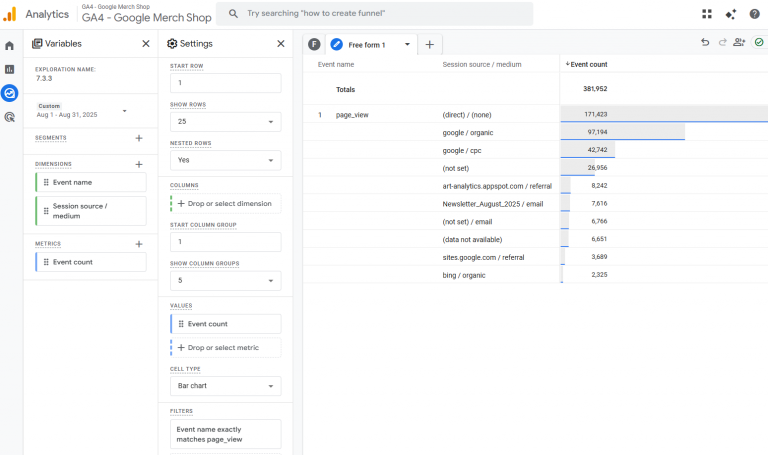Add a new dimension
Viewport: 768px width, 455px height.
click(139, 164)
